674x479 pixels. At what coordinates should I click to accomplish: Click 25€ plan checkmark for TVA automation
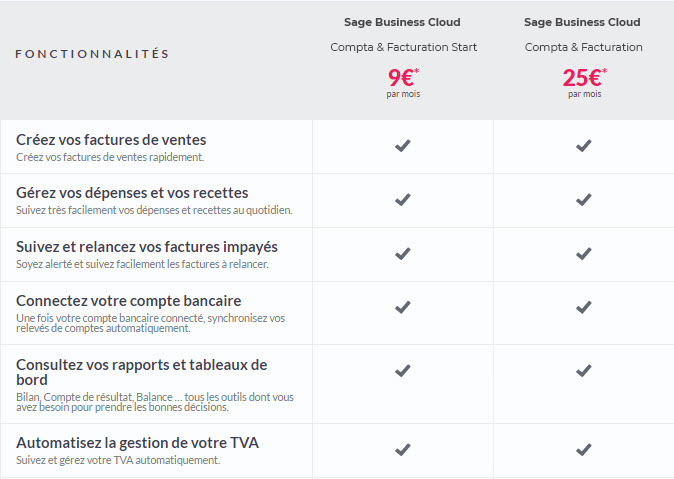tap(583, 449)
